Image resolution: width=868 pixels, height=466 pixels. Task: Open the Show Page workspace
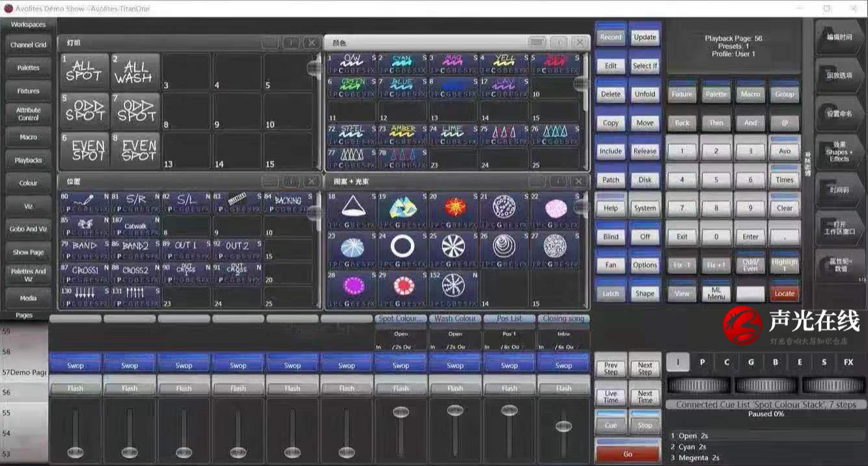coord(28,252)
